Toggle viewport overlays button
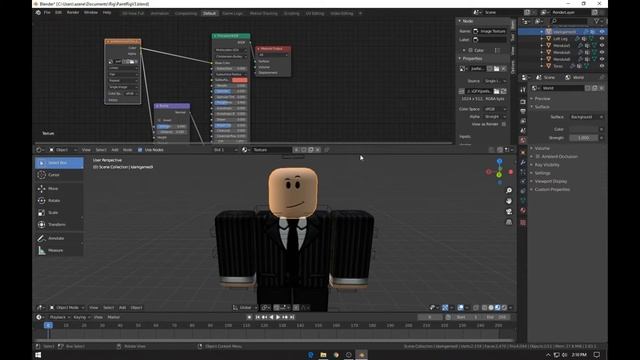Viewport: 640px width, 360px height. tap(460, 308)
